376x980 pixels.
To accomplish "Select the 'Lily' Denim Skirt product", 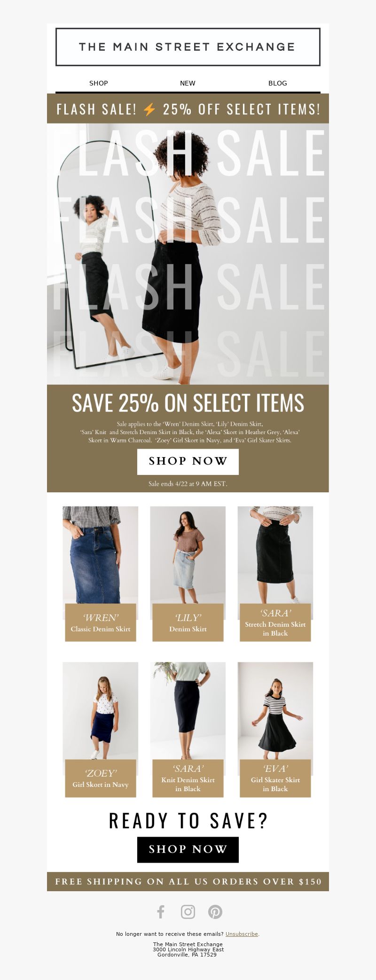I will pyautogui.click(x=188, y=574).
